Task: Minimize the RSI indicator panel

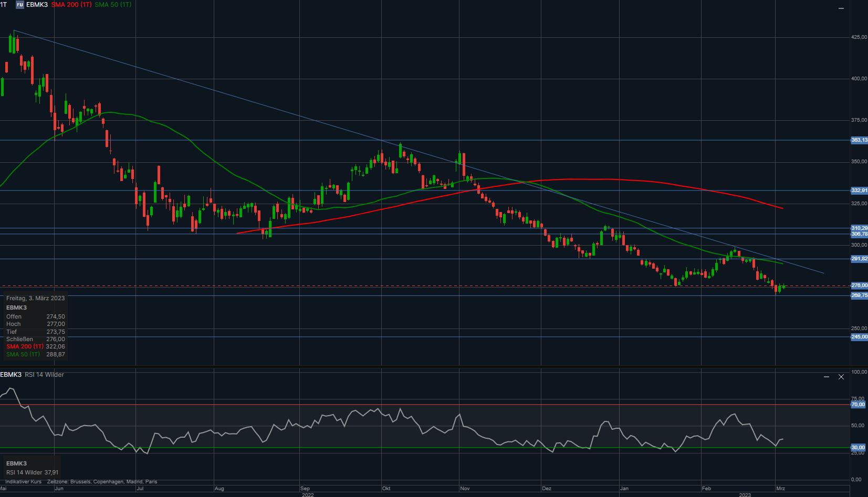Action: (x=827, y=377)
